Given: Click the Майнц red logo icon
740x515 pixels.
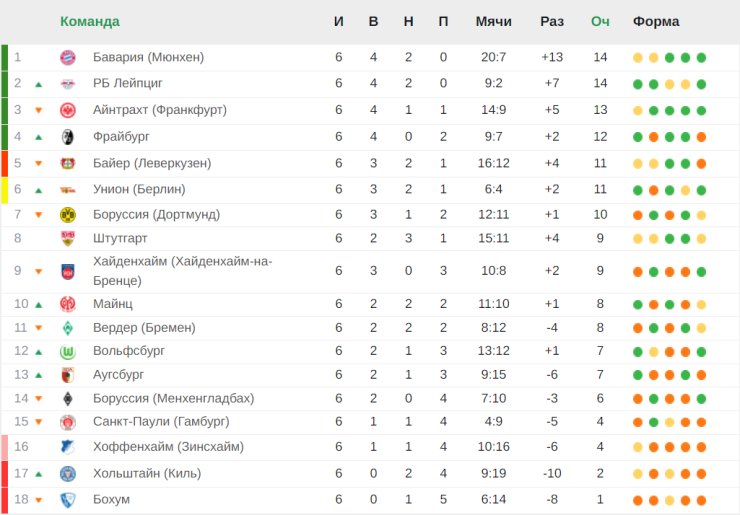Looking at the screenshot, I should coord(68,304).
